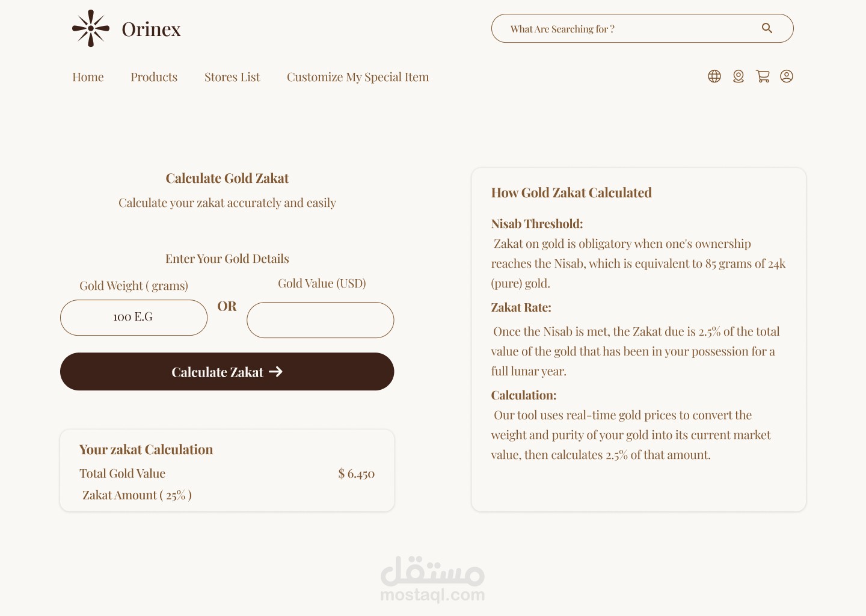The height and width of the screenshot is (616, 866).
Task: Open the Products menu item
Action: point(154,77)
